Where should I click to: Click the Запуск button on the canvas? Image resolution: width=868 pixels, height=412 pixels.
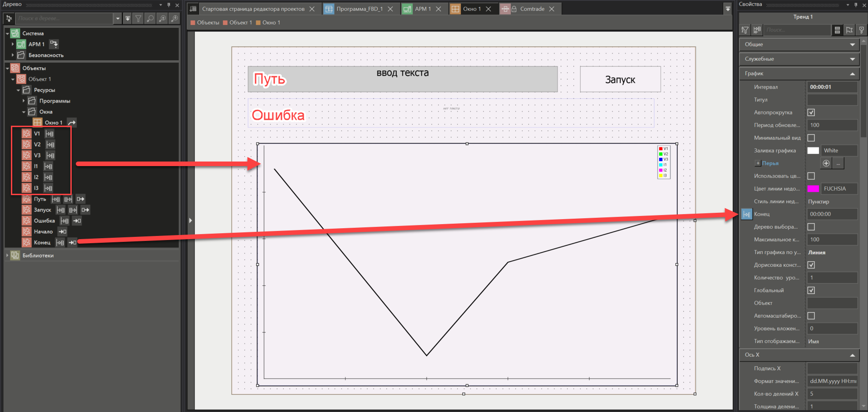(x=620, y=79)
